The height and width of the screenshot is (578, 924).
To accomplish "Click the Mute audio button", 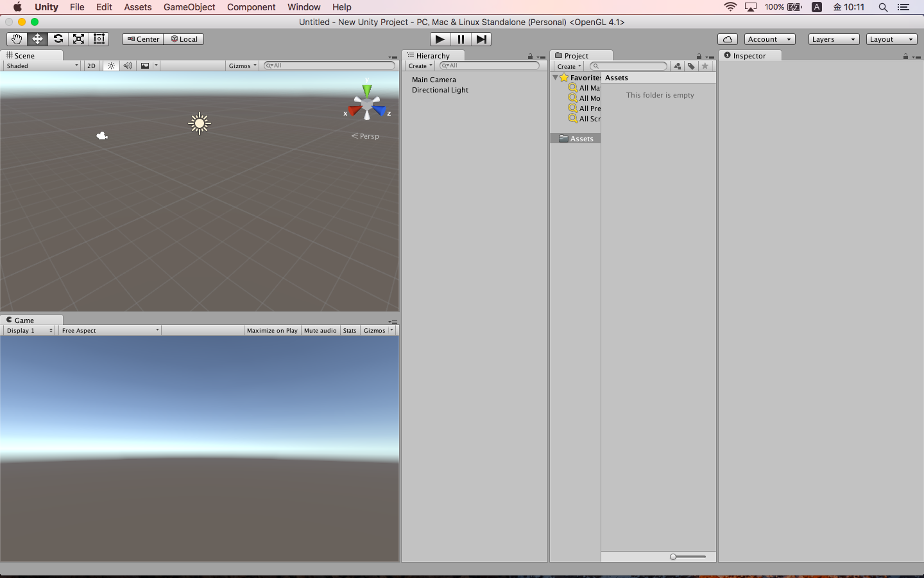I will [x=320, y=330].
